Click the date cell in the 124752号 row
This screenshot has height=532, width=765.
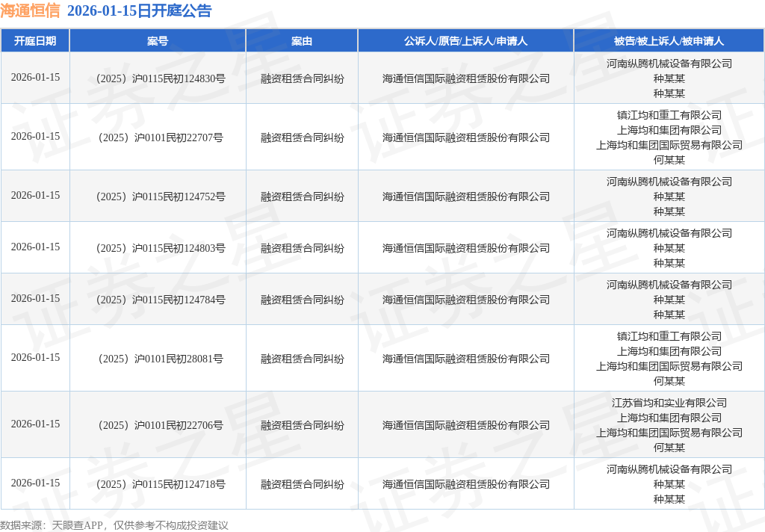click(x=35, y=195)
